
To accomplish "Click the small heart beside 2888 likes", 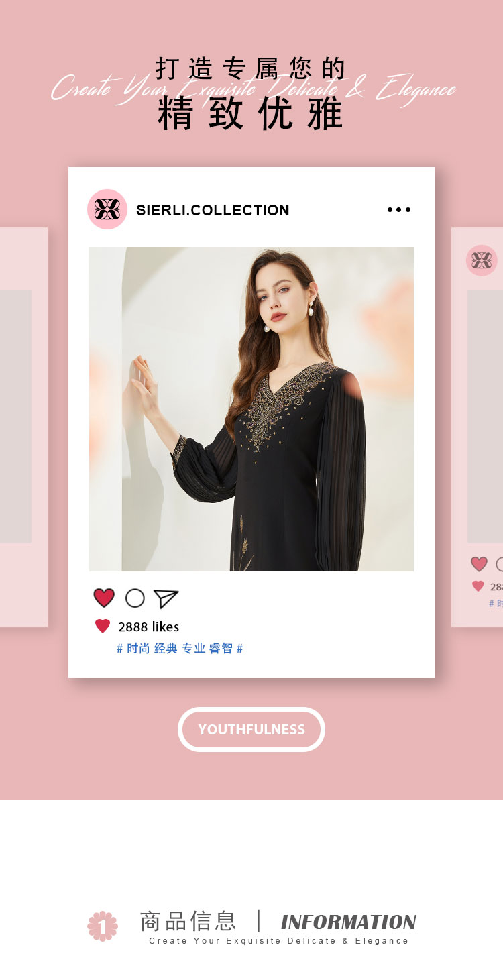I will 103,626.
